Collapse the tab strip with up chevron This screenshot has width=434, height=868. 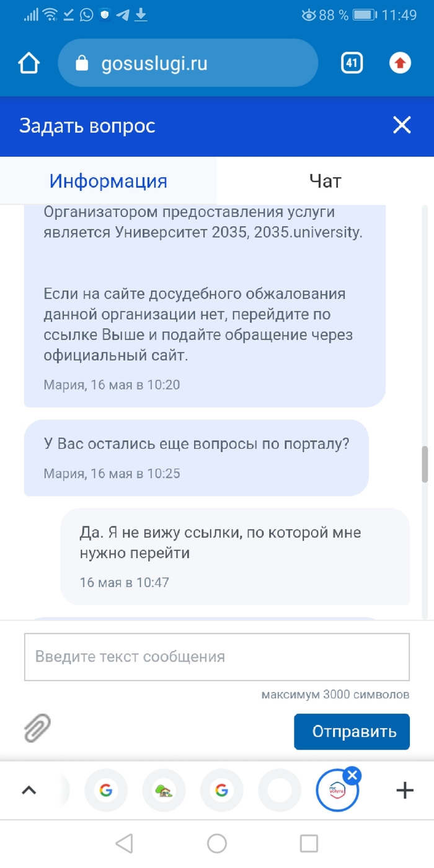click(x=29, y=790)
